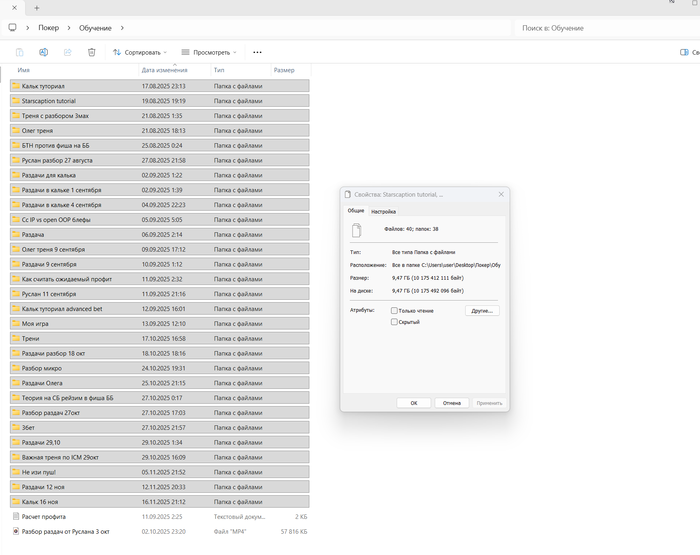Select Руслан 11 сентября folder

(159, 294)
